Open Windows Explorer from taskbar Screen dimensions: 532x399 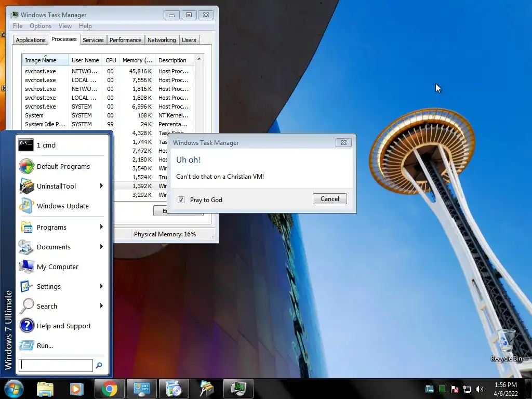tap(45, 389)
